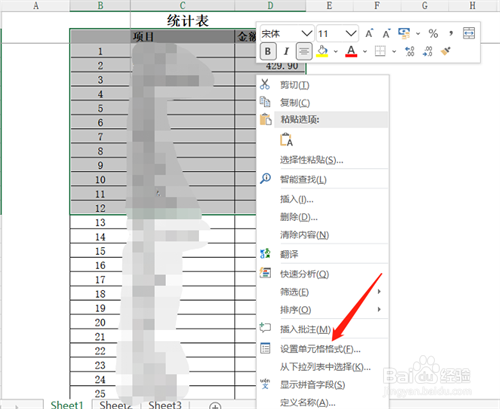Image resolution: width=500 pixels, height=409 pixels.
Task: Expand the 筛选(E) submenu arrow
Action: (x=379, y=291)
